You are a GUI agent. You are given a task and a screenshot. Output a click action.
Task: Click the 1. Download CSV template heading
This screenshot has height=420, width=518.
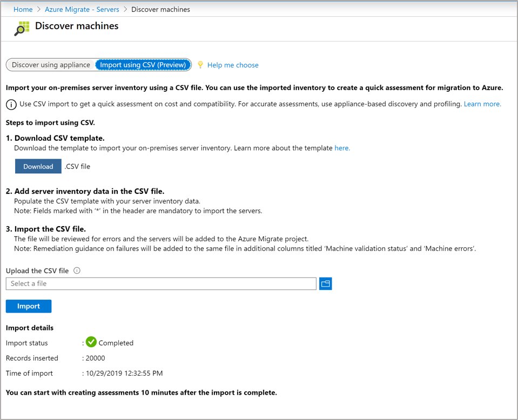(x=55, y=138)
